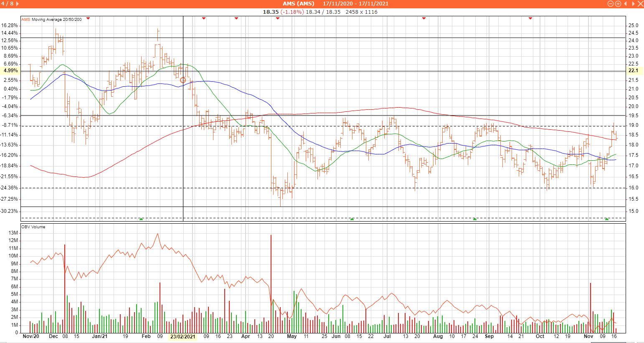The height and width of the screenshot is (343, 644).
Task: Click the circled cursor point on chart
Action: coord(183,80)
